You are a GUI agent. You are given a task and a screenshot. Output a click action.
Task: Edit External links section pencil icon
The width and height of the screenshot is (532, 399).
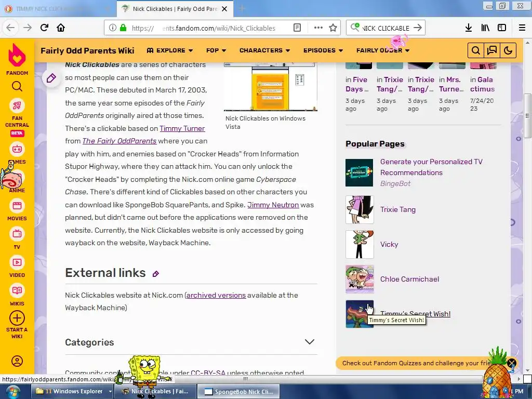pyautogui.click(x=156, y=274)
